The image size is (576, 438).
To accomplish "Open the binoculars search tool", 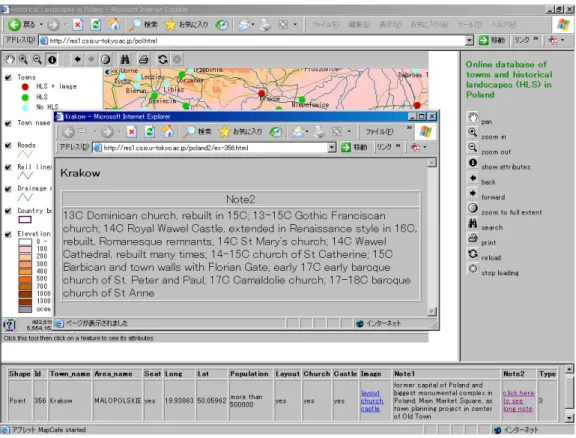I will (x=125, y=60).
